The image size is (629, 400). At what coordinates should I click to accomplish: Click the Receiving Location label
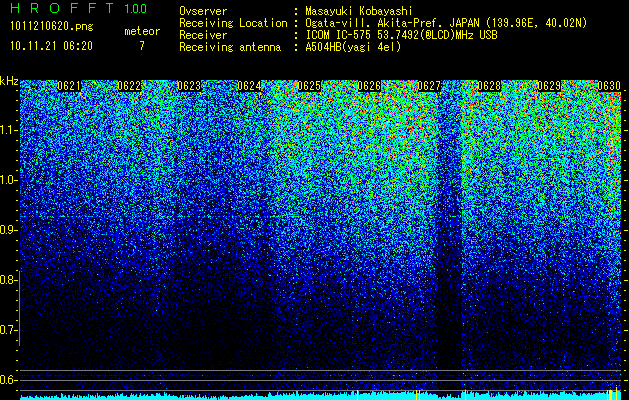click(233, 23)
